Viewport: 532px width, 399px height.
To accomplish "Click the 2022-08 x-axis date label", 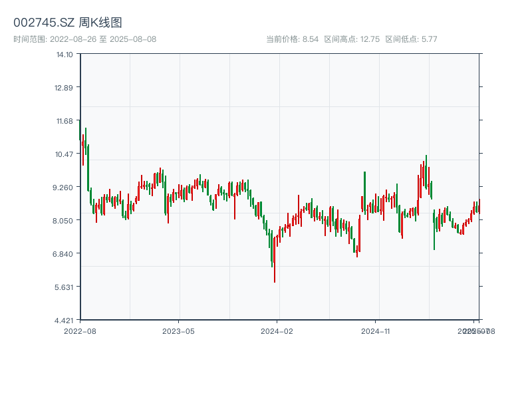I will (80, 331).
